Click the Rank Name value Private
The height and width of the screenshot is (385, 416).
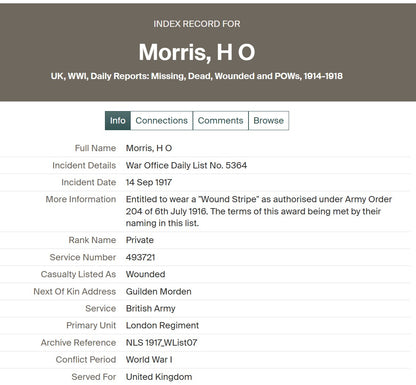pyautogui.click(x=140, y=240)
